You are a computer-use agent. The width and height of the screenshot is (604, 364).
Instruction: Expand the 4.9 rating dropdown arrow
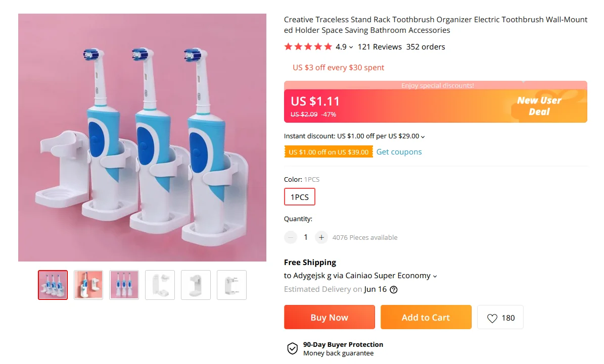[x=351, y=47]
